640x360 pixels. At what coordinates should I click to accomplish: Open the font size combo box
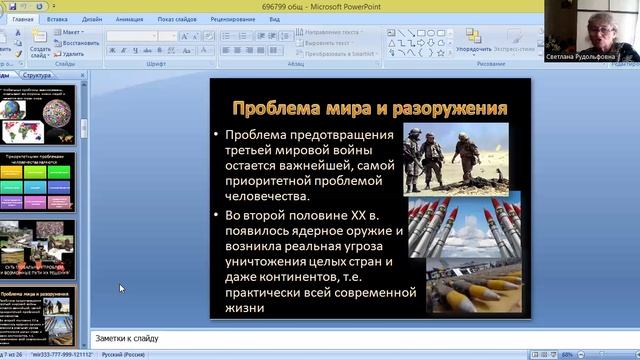168,36
